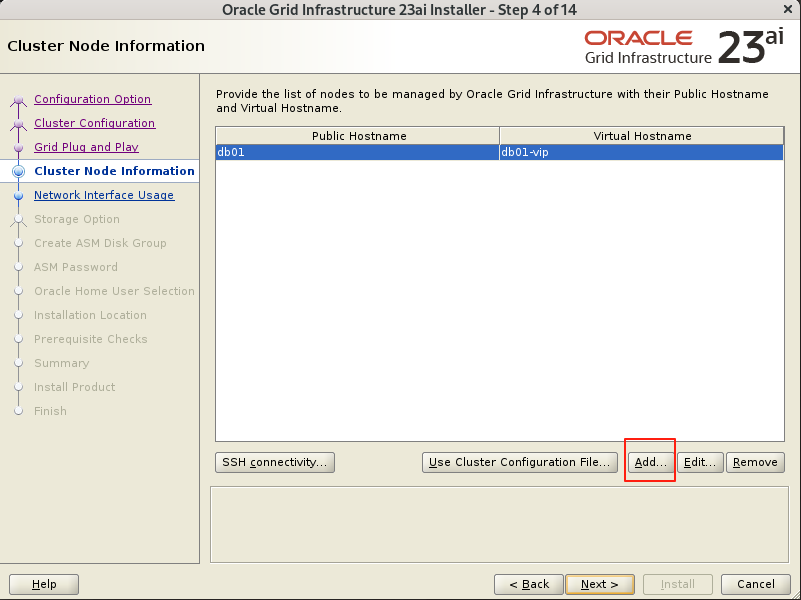801x600 pixels.
Task: Open the Edit... node dialog
Action: pos(700,462)
